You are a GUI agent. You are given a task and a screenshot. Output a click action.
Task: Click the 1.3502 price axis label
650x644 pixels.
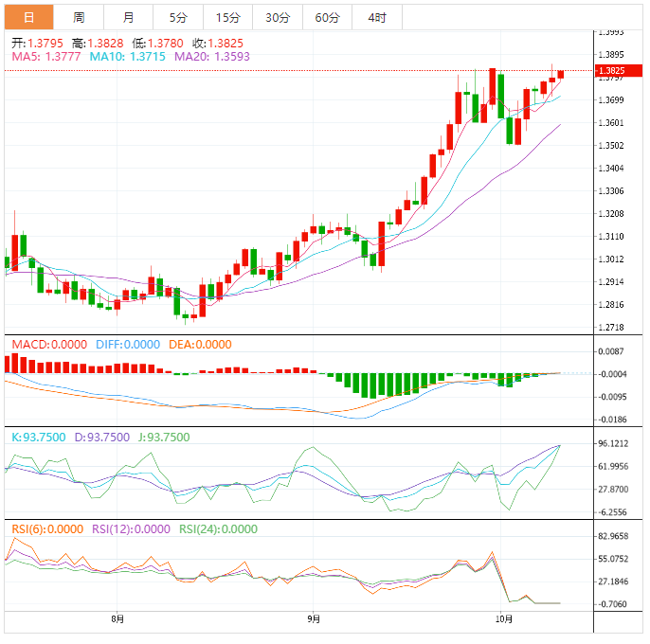(x=611, y=146)
